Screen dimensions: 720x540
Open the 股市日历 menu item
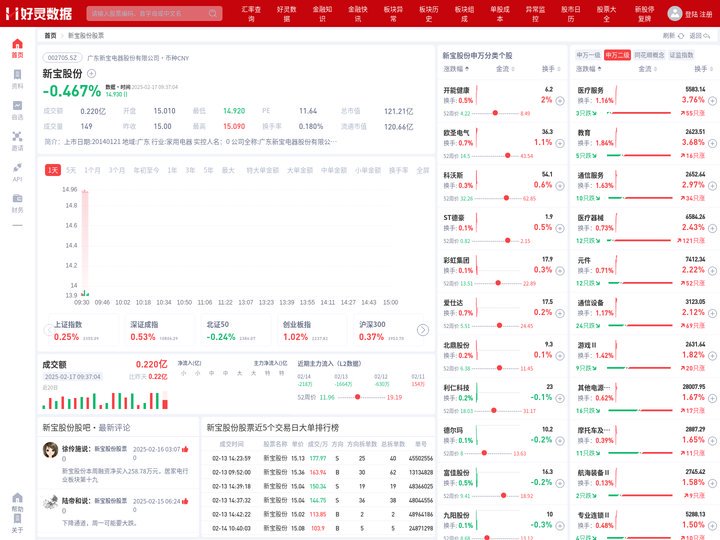pyautogui.click(x=571, y=14)
